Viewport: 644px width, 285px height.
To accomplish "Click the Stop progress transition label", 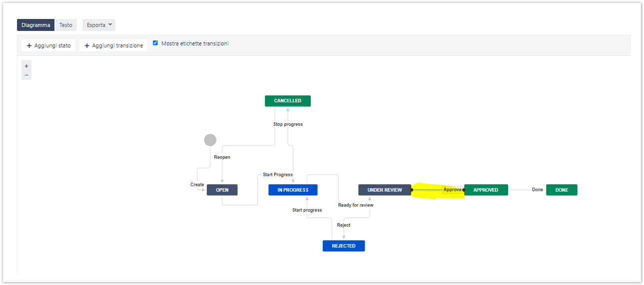I will pos(288,124).
